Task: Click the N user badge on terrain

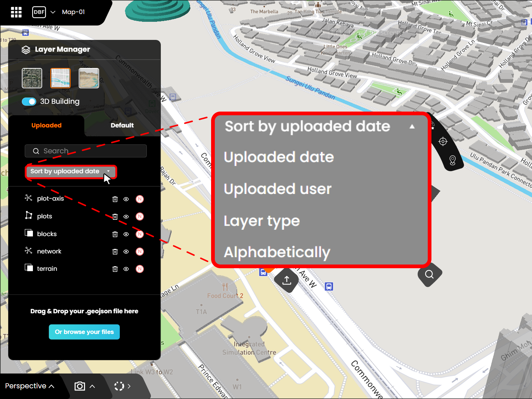Action: pos(140,269)
